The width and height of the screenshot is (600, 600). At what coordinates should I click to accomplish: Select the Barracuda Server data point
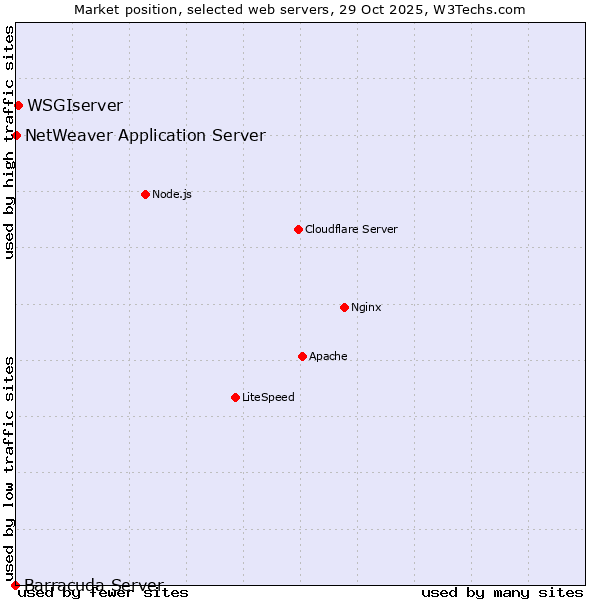point(15,584)
